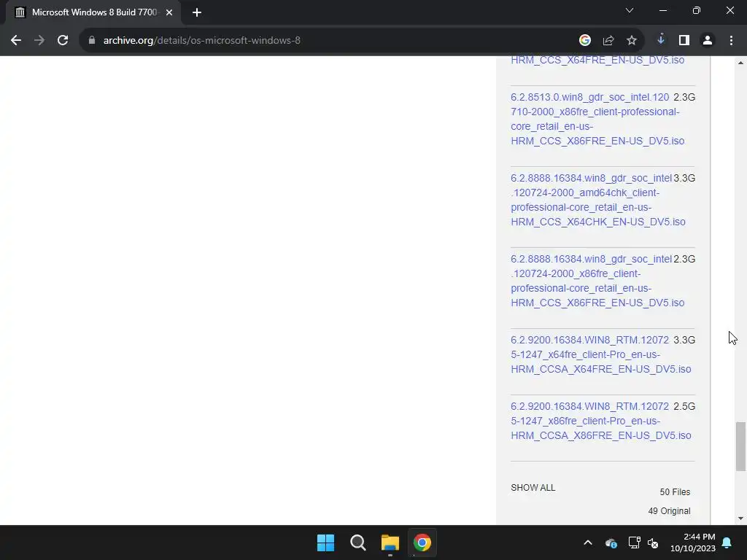
Task: Open the tab search dropdown chevron
Action: pos(630,10)
